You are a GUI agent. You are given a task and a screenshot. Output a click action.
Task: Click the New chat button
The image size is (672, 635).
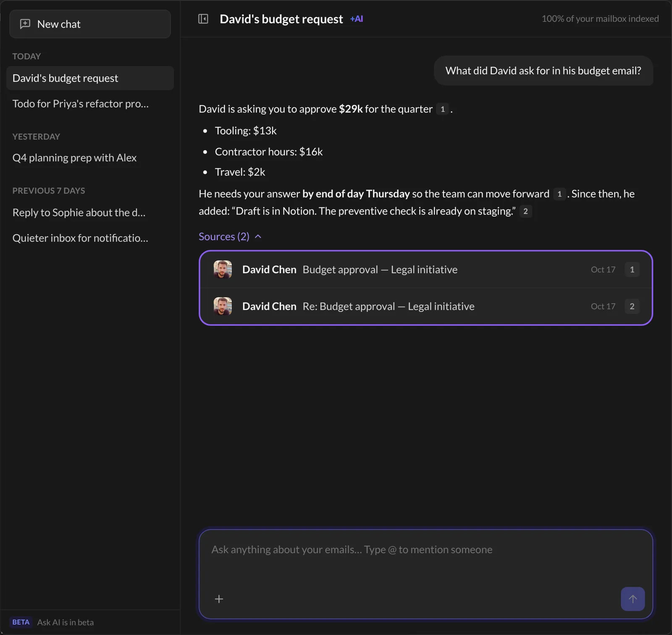click(x=90, y=24)
